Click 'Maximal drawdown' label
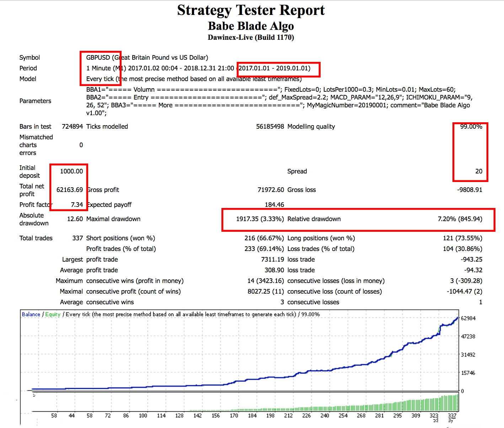 (113, 219)
